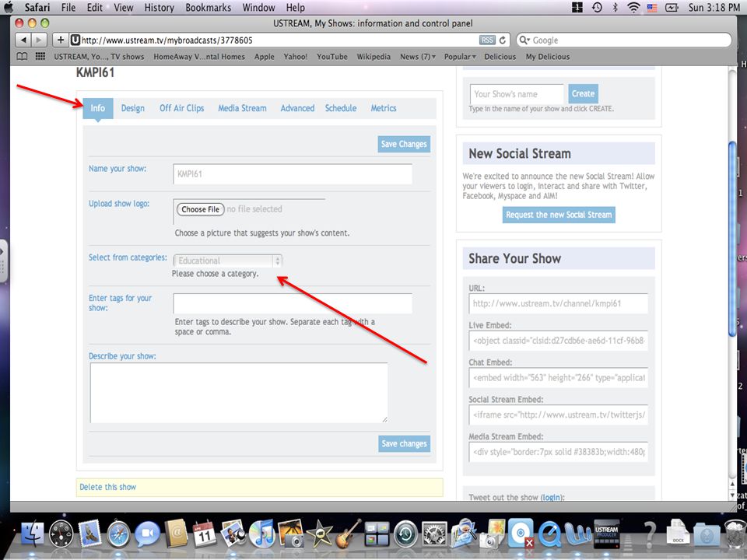Open the Advanced tab
747x560 pixels.
tap(297, 108)
